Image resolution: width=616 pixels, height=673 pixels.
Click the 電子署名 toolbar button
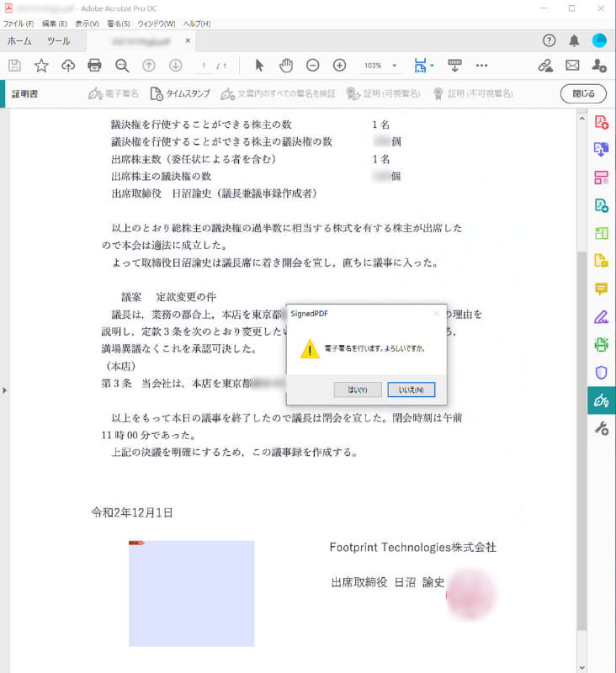click(114, 93)
